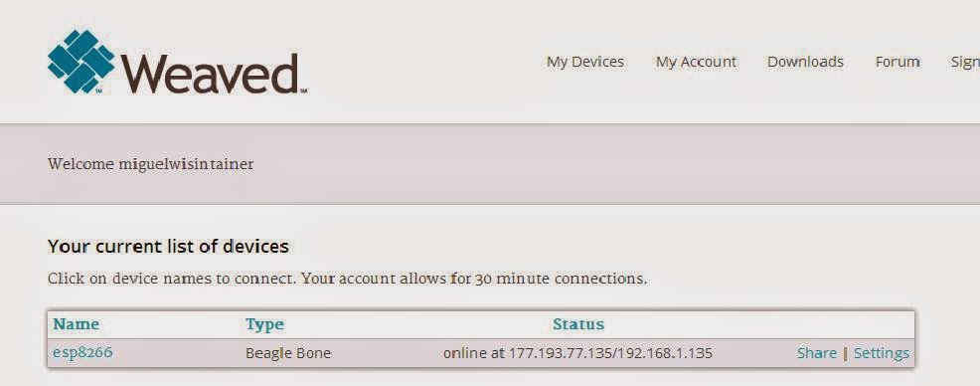This screenshot has width=980, height=386.
Task: Click Share for esp8266 device
Action: pos(816,353)
